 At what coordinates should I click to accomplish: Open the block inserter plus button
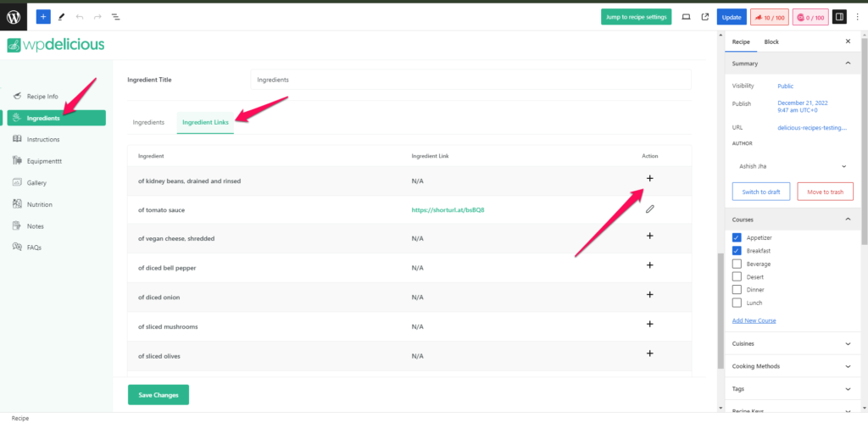click(x=43, y=17)
